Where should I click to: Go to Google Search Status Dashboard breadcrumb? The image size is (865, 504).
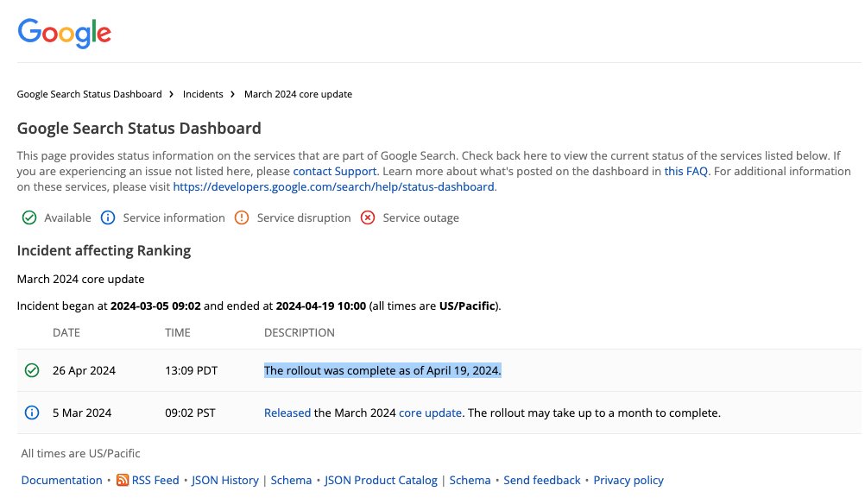(x=89, y=94)
